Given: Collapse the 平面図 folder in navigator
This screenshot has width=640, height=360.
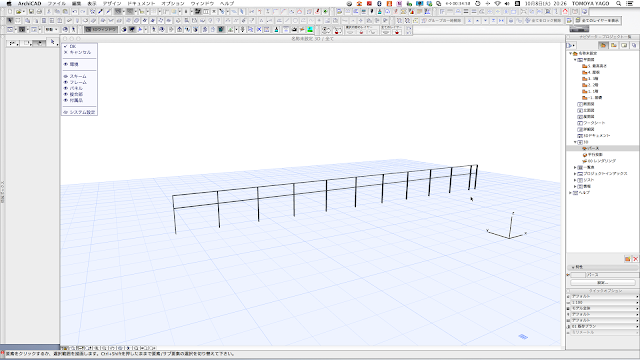Looking at the screenshot, I should pos(576,60).
